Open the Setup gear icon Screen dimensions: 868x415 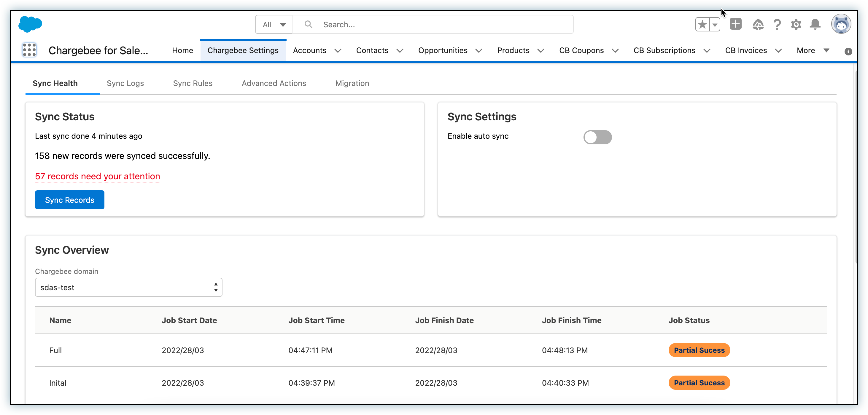click(x=796, y=25)
